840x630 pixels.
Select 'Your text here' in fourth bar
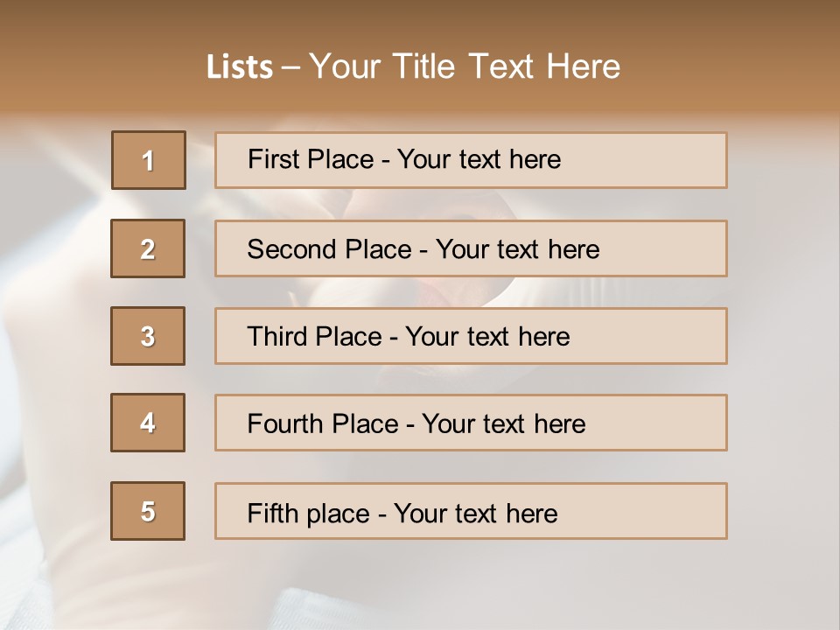pos(504,423)
